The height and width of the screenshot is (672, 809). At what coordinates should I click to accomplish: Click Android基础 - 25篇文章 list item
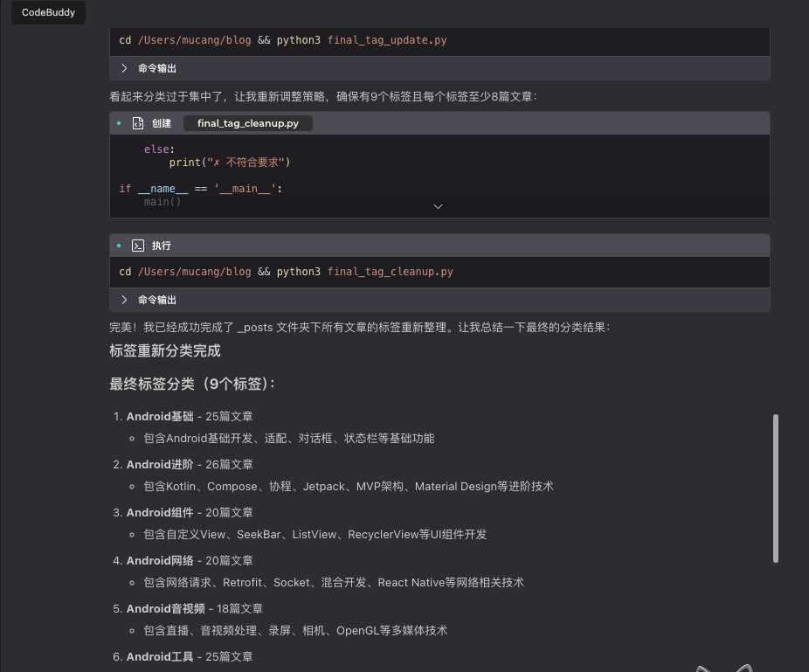190,417
